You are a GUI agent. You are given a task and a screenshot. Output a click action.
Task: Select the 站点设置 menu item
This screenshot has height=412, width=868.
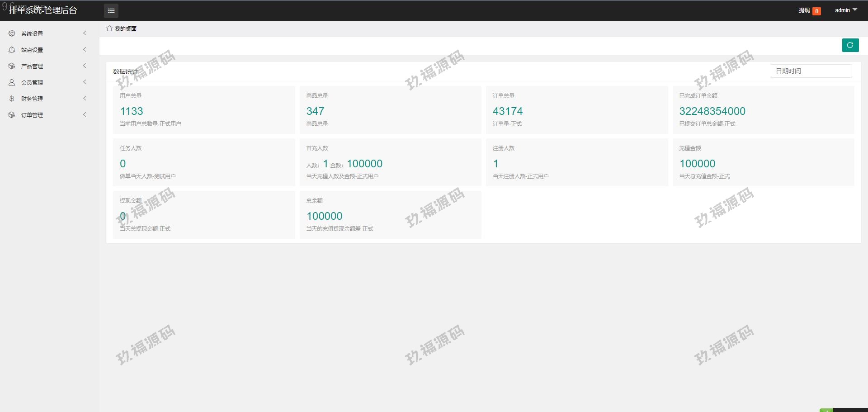click(x=32, y=50)
